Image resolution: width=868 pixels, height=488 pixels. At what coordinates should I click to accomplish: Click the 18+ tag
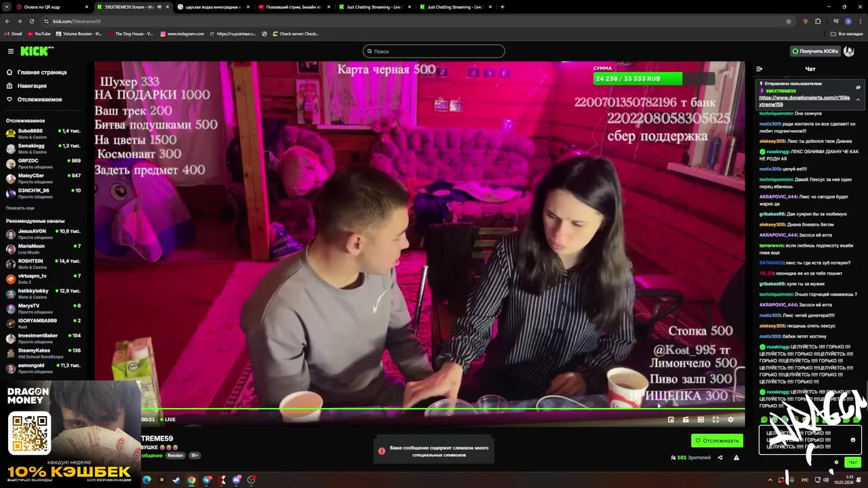(x=194, y=455)
